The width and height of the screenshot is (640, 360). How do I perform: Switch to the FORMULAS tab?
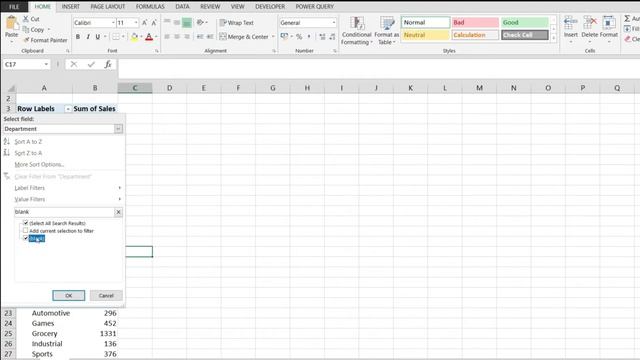tap(150, 7)
